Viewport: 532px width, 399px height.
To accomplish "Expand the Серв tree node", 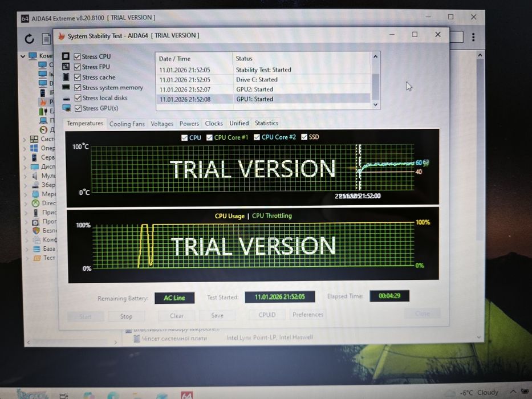I will 25,158.
